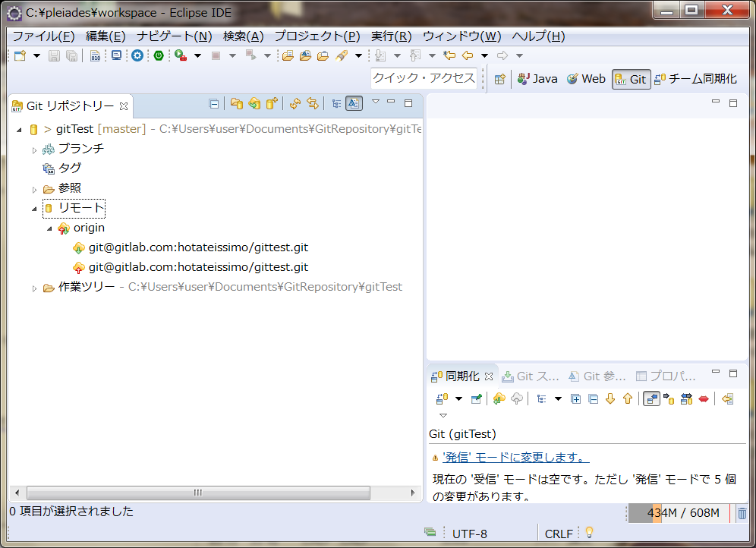Open the ウィンドウ(W) menu
This screenshot has width=756, height=548.
[x=462, y=36]
